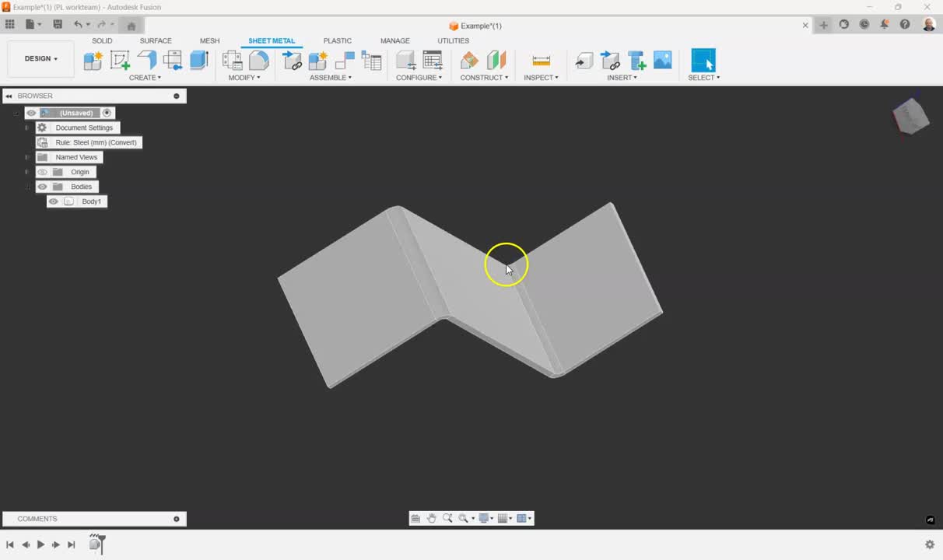Toggle visibility of Body1
This screenshot has height=560, width=943.
[x=53, y=201]
